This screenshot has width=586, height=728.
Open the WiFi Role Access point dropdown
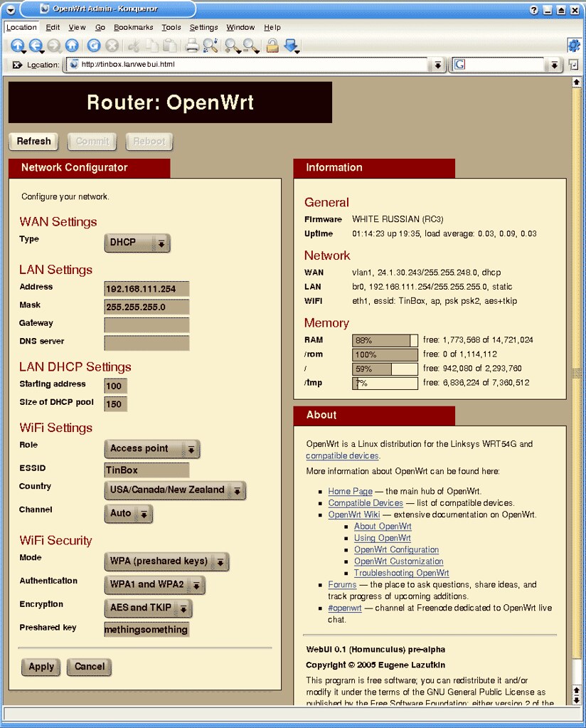[151, 448]
